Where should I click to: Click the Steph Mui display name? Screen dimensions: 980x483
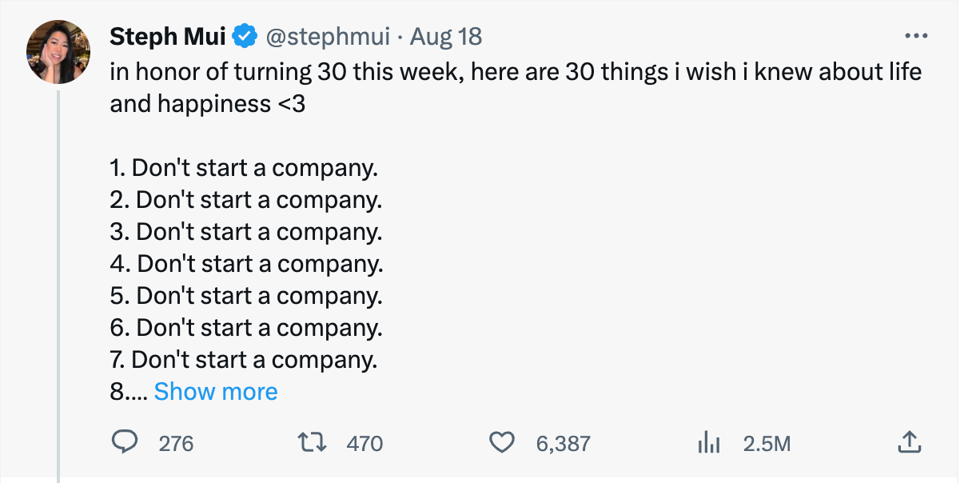pos(168,37)
